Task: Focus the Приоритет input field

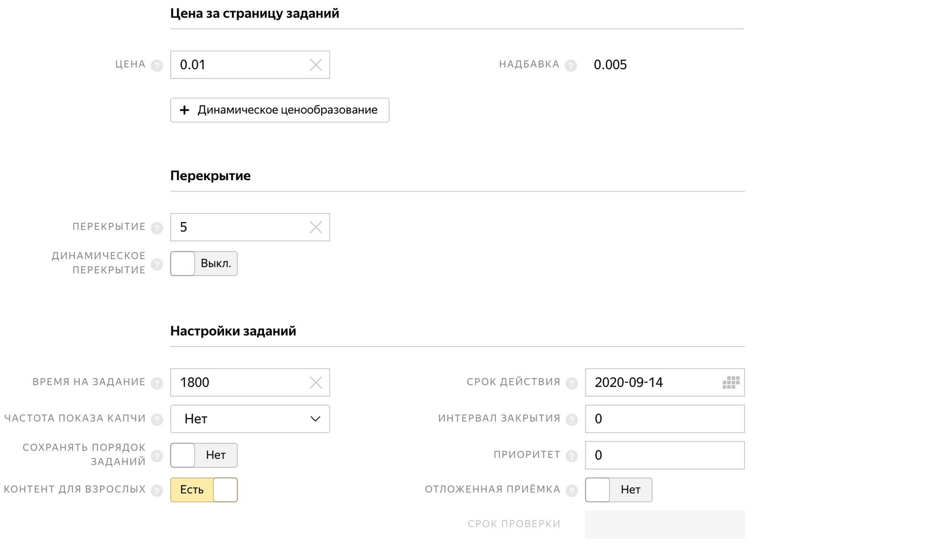Action: click(x=664, y=455)
